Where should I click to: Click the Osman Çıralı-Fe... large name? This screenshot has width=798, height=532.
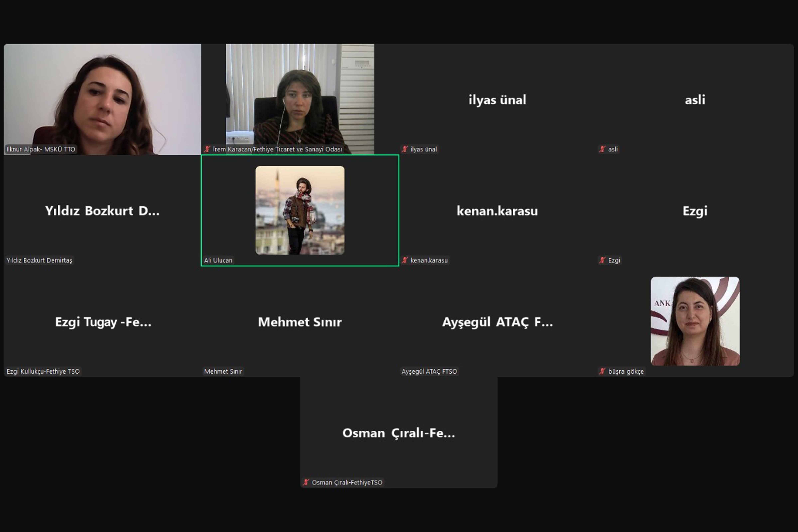tap(399, 433)
